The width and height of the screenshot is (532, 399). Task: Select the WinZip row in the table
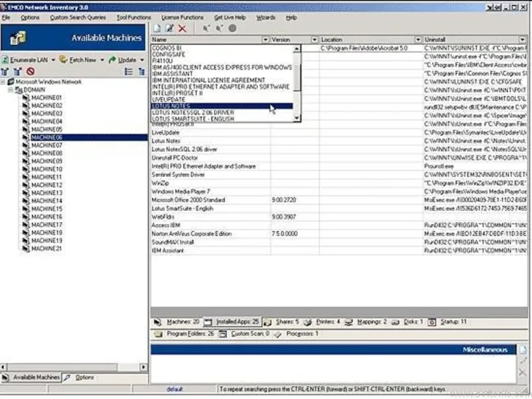339,184
